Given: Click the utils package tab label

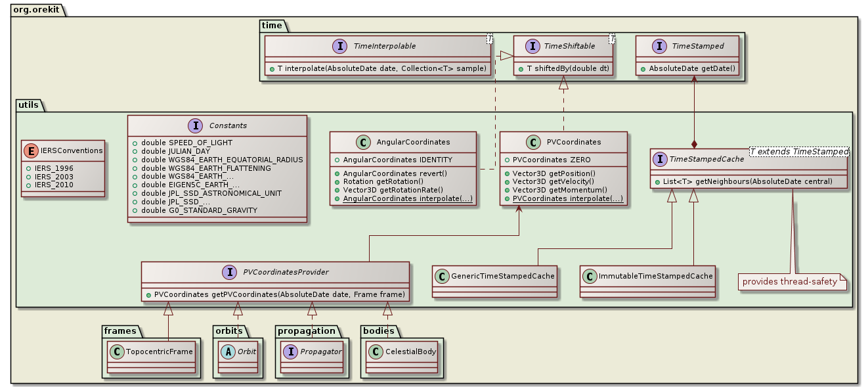Looking at the screenshot, I should click(30, 104).
